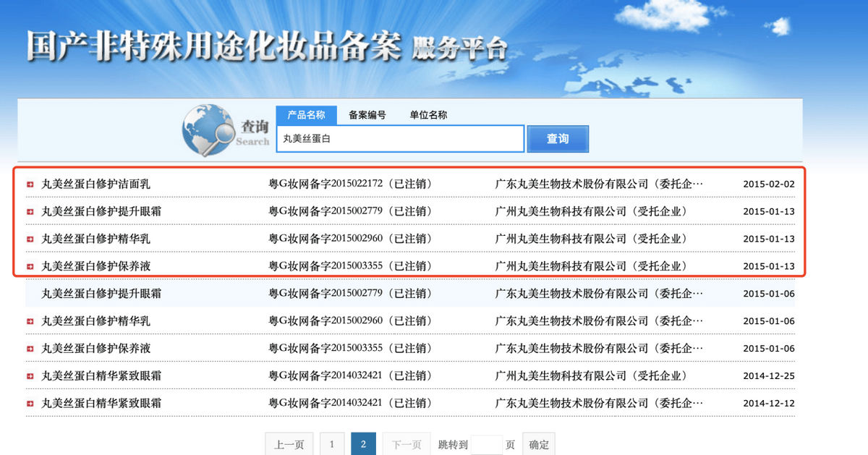Switch to the 备案编号 tab
Viewport: 868px width, 455px height.
pyautogui.click(x=367, y=115)
